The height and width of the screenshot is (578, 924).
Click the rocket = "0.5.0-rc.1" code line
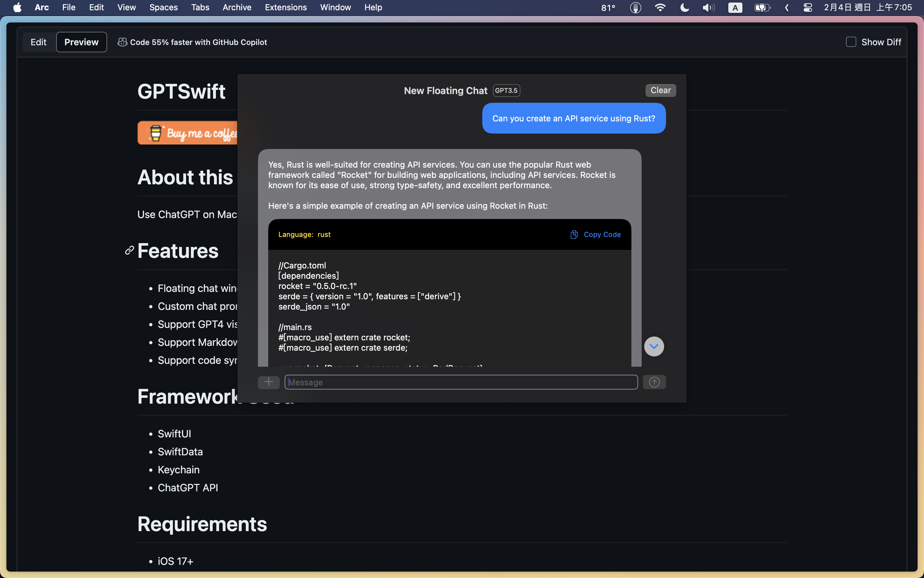(x=317, y=286)
